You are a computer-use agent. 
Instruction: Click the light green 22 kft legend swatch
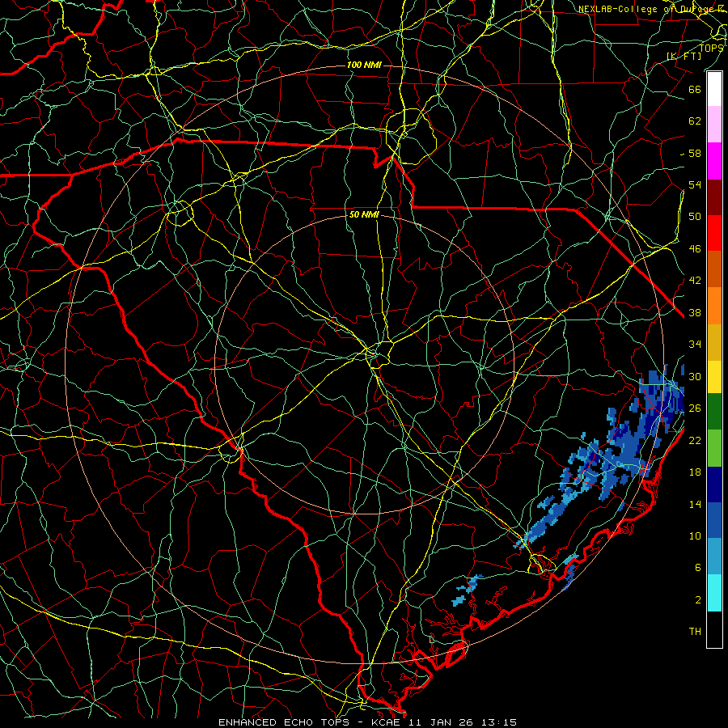tap(714, 448)
